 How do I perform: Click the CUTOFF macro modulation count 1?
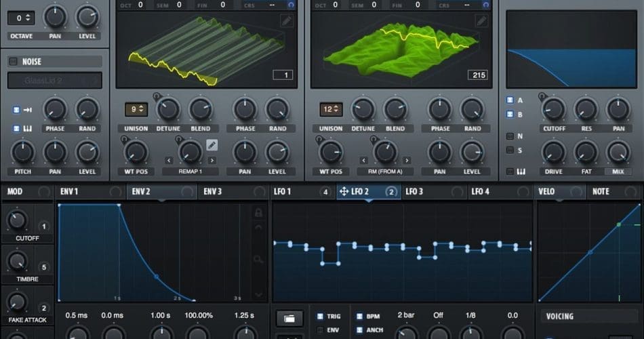[x=44, y=226]
